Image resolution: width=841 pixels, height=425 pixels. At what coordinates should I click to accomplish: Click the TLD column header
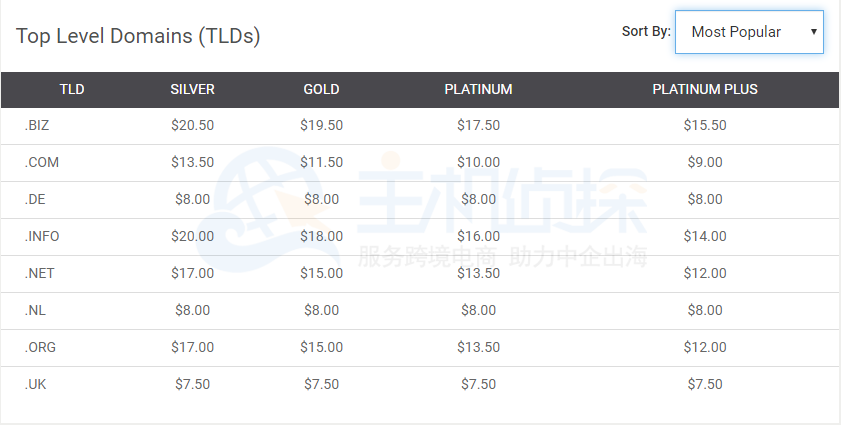coord(72,89)
